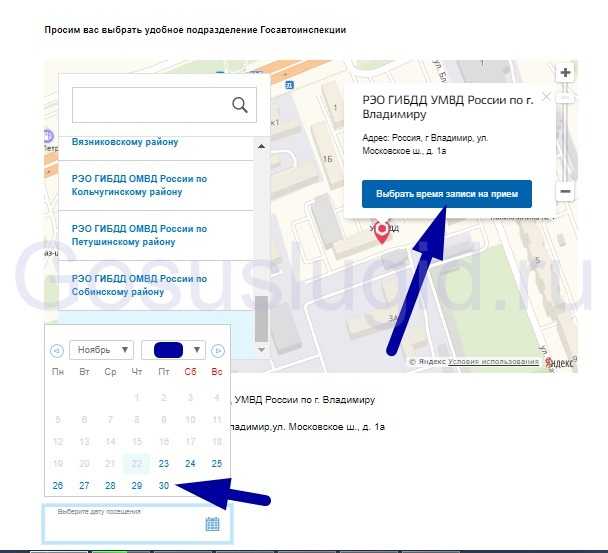
Task: Open the year dropdown in the calendar
Action: pyautogui.click(x=173, y=350)
